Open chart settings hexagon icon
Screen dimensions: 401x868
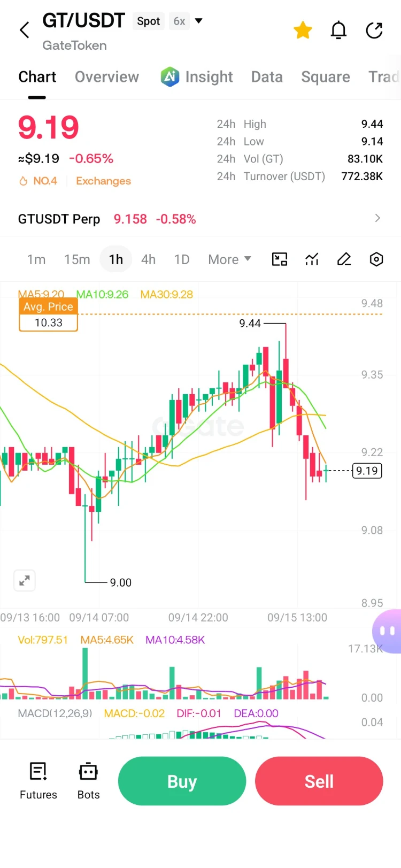point(376,259)
